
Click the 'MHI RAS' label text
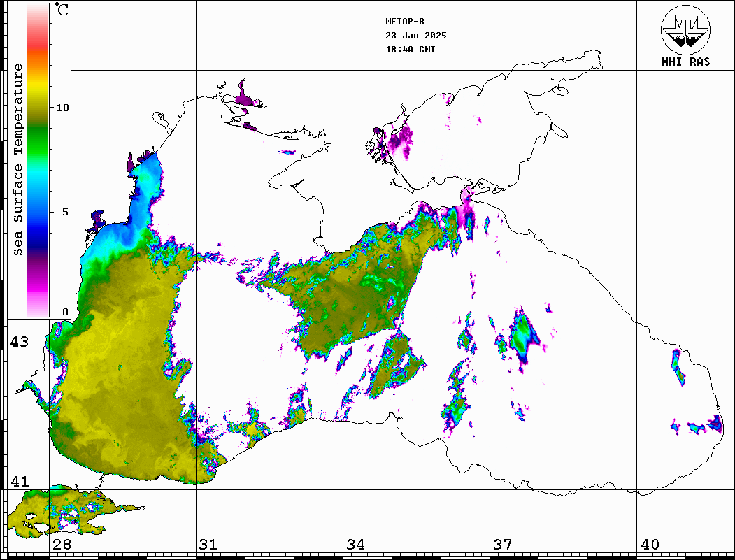click(x=685, y=62)
